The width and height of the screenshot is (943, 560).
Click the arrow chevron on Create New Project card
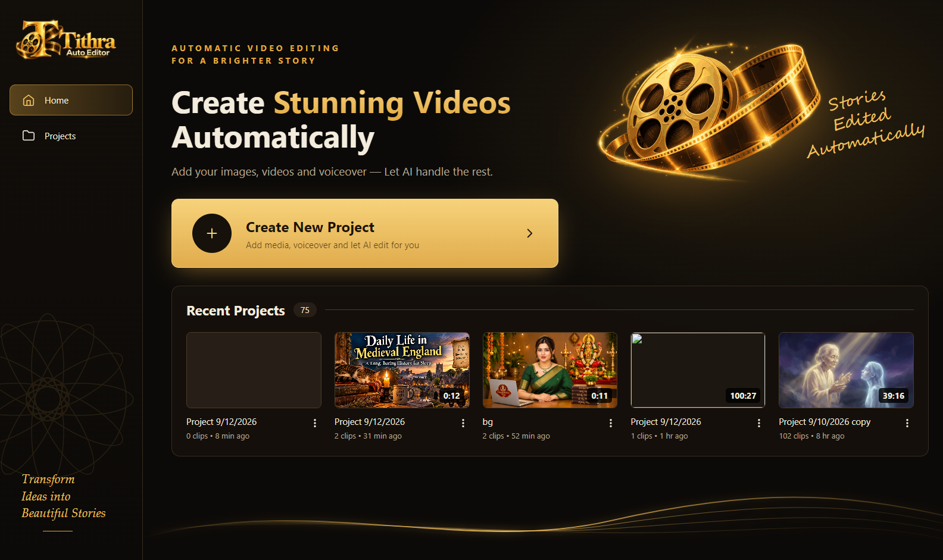coord(529,233)
